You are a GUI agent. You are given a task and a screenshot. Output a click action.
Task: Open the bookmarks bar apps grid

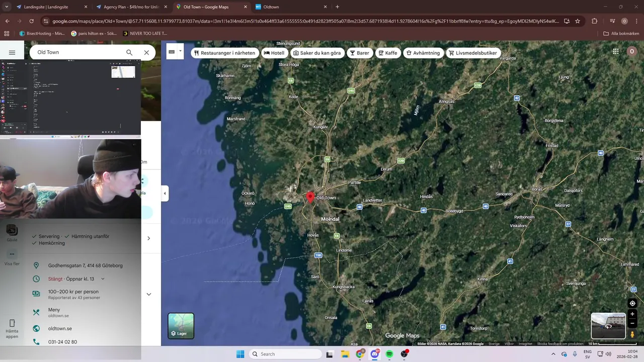click(7, 33)
